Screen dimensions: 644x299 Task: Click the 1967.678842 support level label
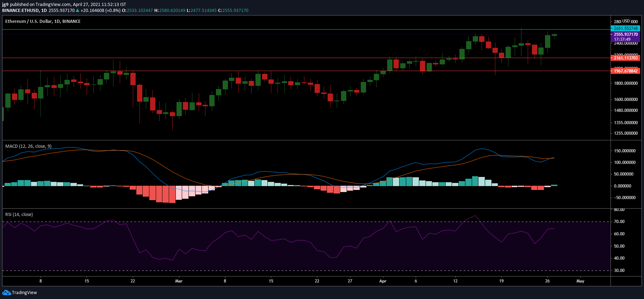click(625, 71)
